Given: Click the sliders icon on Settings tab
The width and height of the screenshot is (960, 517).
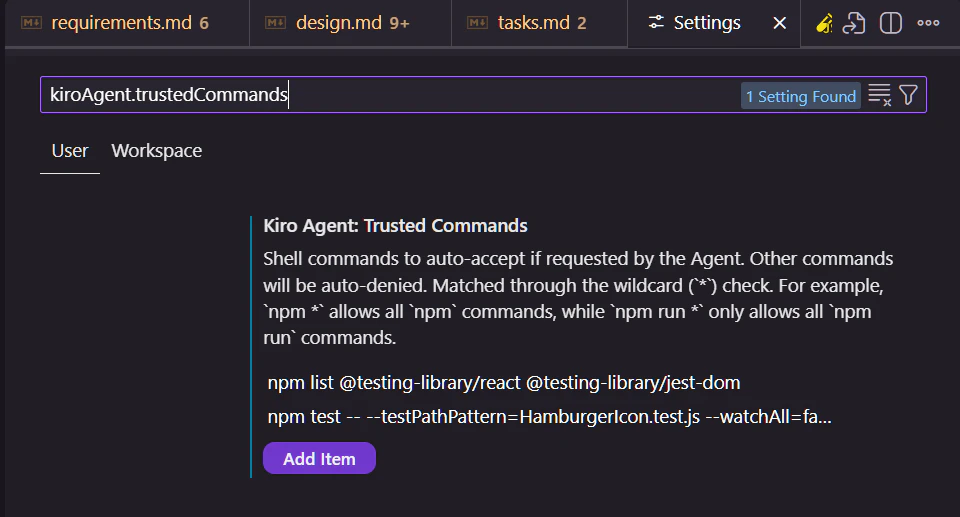Looking at the screenshot, I should pos(656,23).
